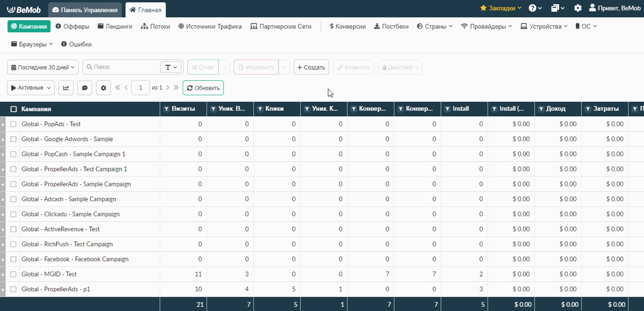The image size is (644, 311).
Task: Click the BeMob logo
Action: 23,9
